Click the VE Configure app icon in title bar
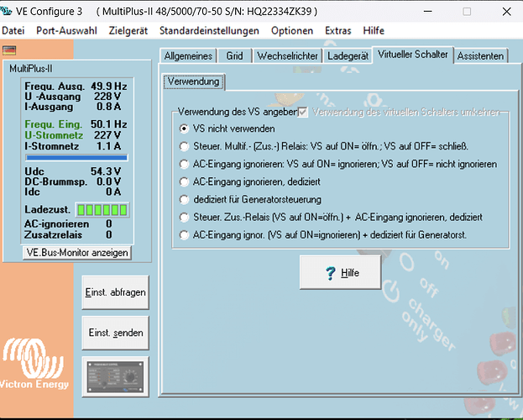 6,11
